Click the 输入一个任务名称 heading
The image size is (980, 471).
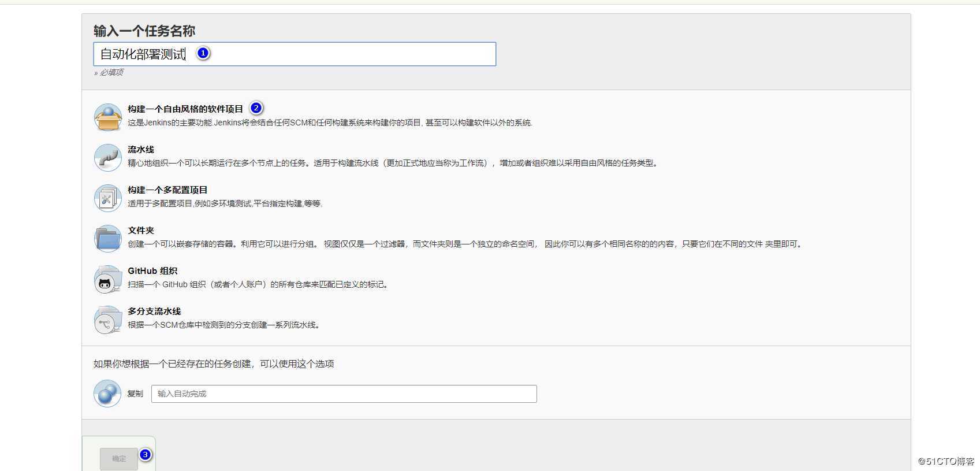point(144,31)
